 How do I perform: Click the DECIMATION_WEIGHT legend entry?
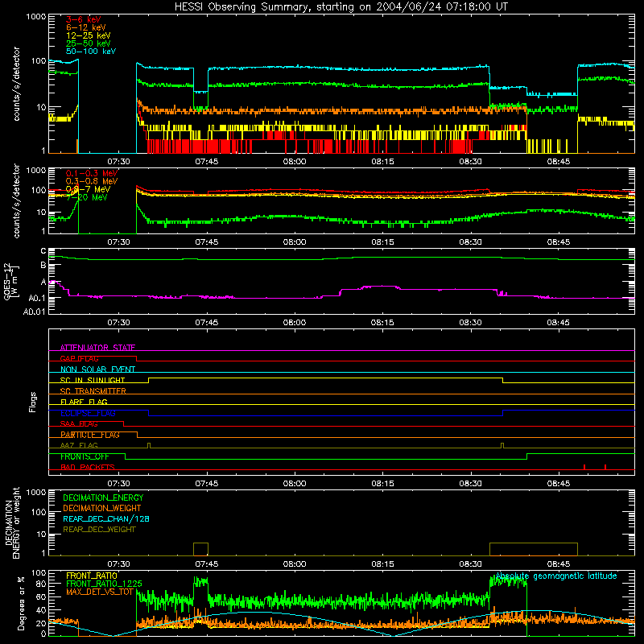coord(102,508)
